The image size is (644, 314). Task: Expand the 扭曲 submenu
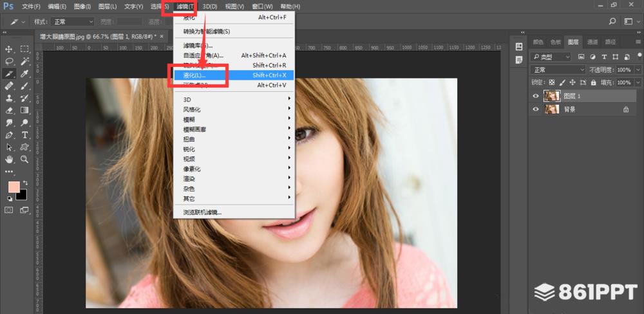pyautogui.click(x=234, y=139)
